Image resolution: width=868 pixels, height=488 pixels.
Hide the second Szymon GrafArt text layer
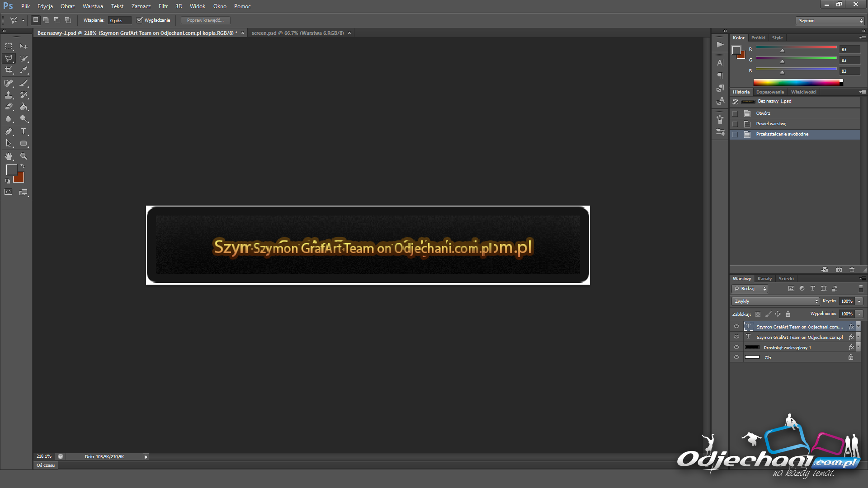(x=736, y=337)
